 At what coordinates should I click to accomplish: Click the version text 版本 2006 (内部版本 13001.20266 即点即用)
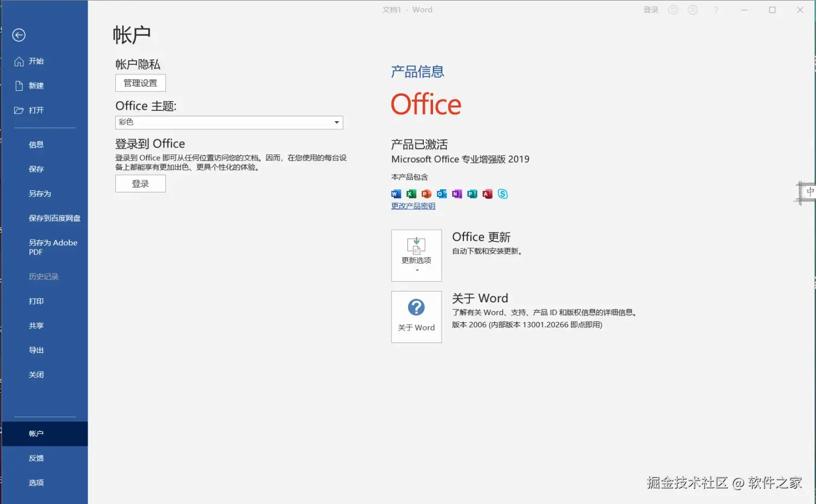pyautogui.click(x=527, y=325)
